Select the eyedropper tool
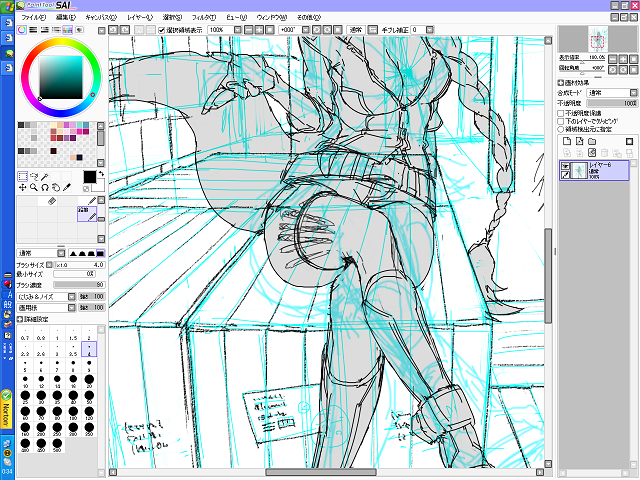640x480 pixels. (x=67, y=187)
